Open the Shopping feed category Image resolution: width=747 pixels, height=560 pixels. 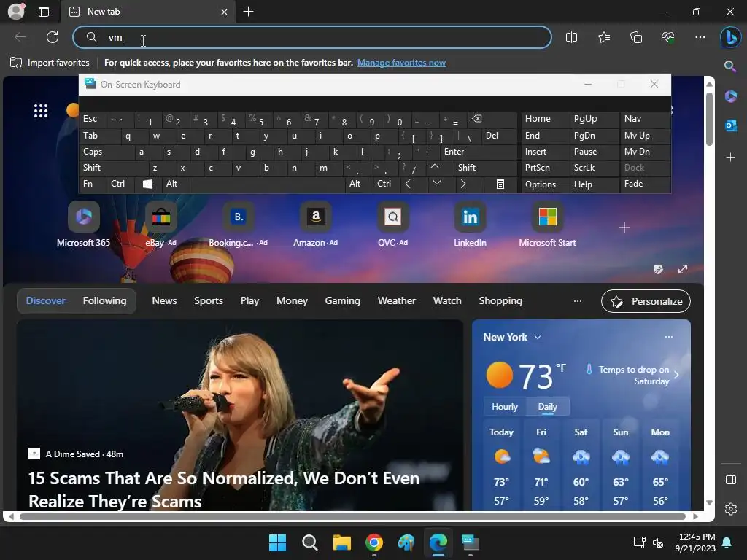click(500, 301)
